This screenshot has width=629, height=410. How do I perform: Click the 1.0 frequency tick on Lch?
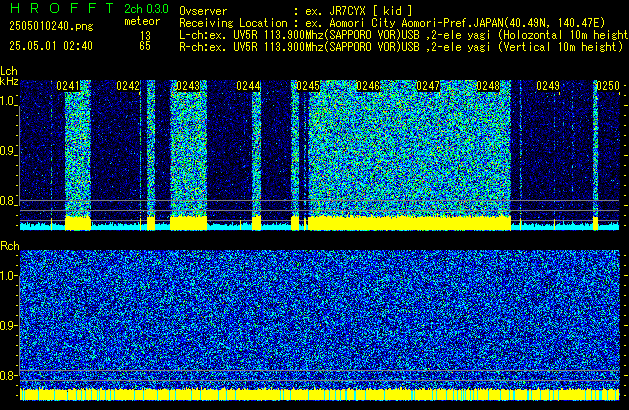(8, 101)
